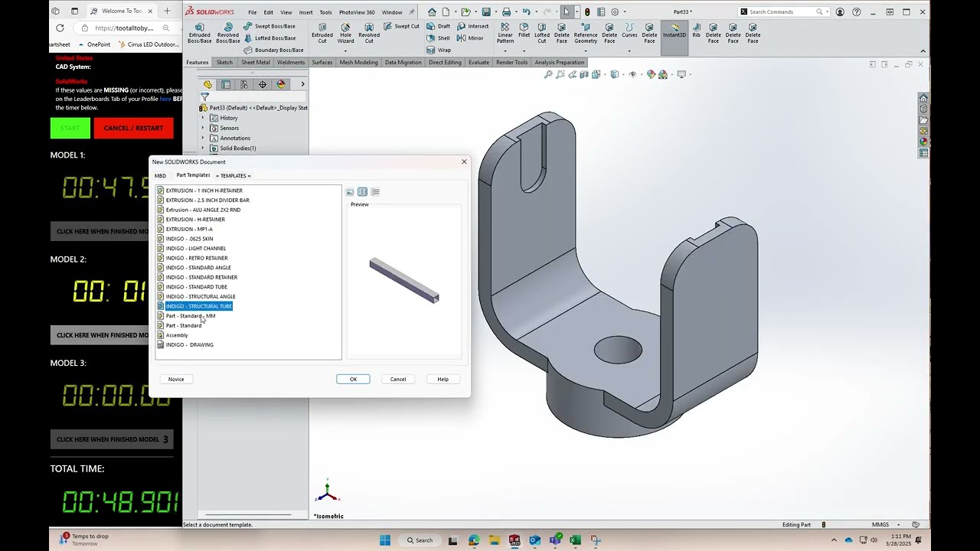Click the Rib tool
This screenshot has height=551, width=980.
point(696,31)
